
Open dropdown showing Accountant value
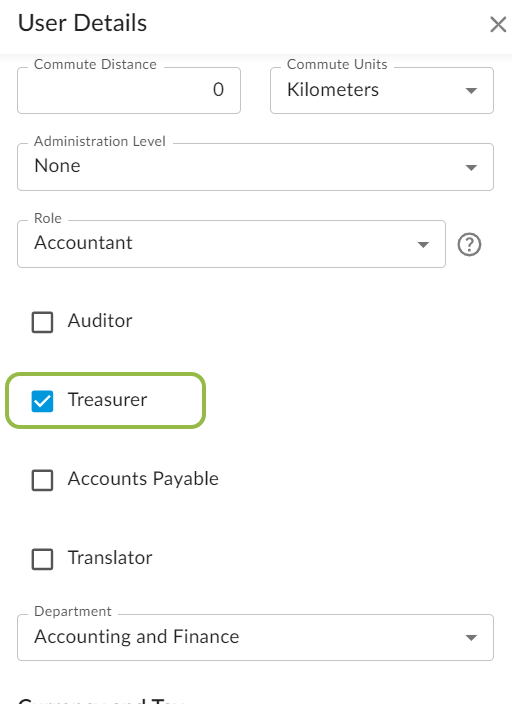[x=231, y=244]
